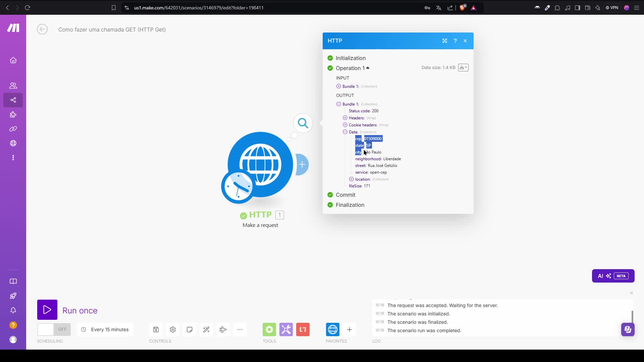Expand the location collection item
Viewport: 644px width, 362px height.
tap(351, 179)
